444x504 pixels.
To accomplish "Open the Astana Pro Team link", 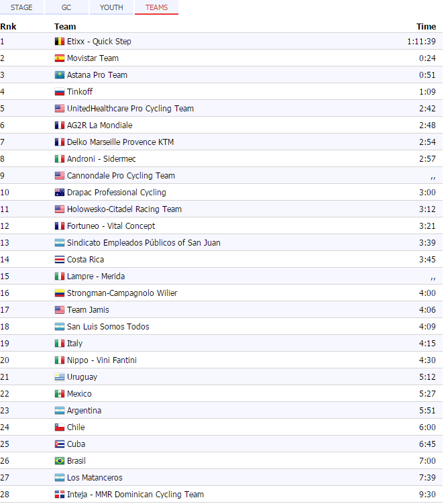I will [x=97, y=75].
